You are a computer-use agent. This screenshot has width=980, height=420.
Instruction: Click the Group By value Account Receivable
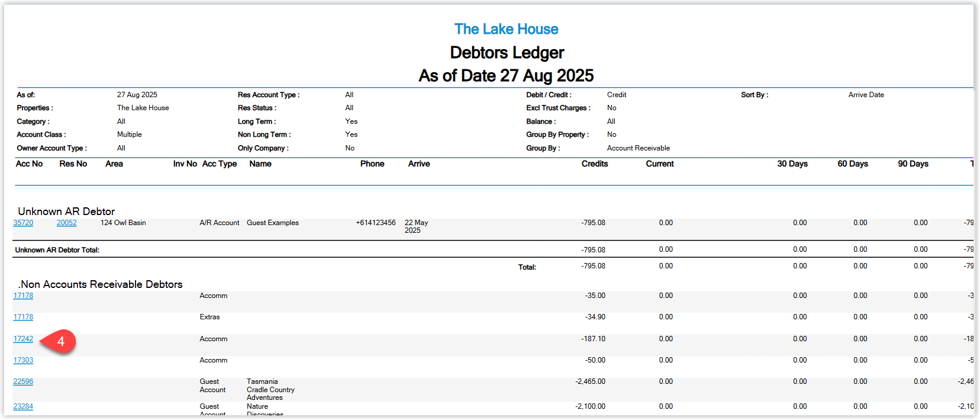[639, 148]
